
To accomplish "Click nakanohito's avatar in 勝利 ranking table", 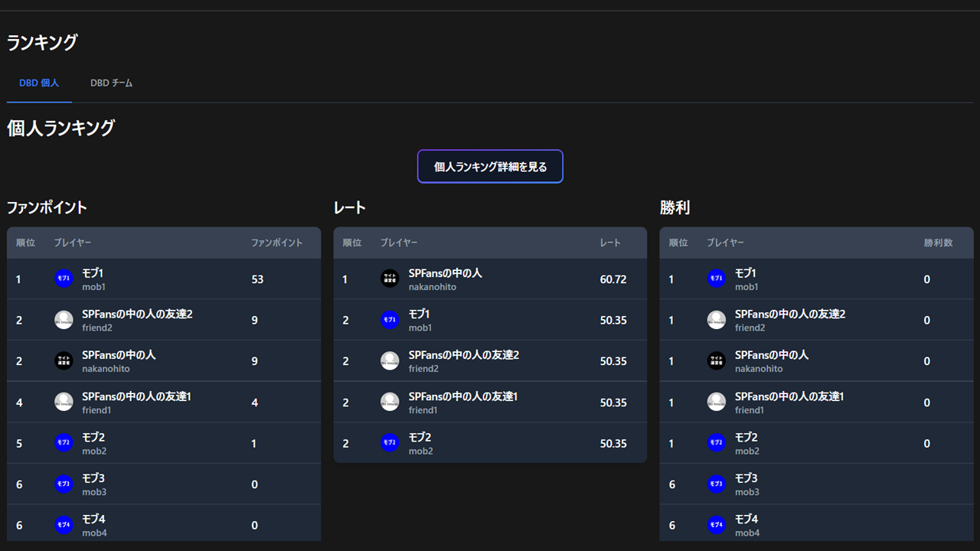I will coord(716,360).
